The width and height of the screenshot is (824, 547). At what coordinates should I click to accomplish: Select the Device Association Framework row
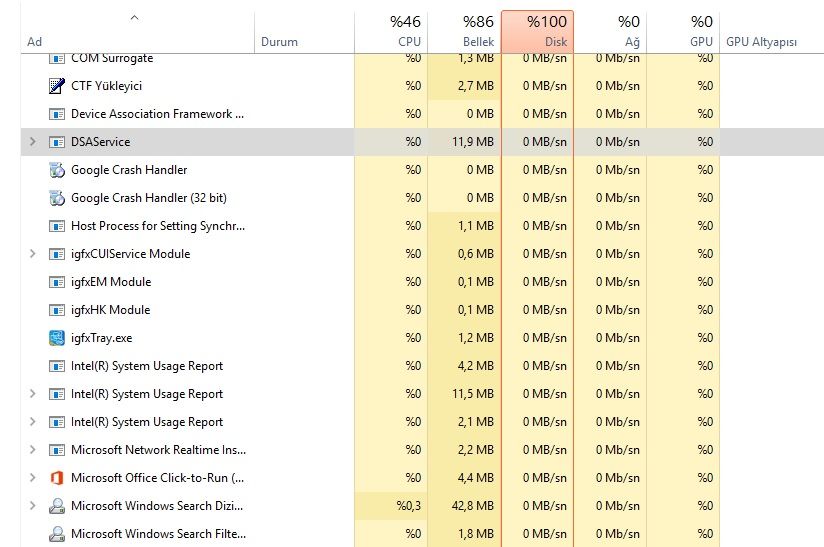(x=157, y=114)
